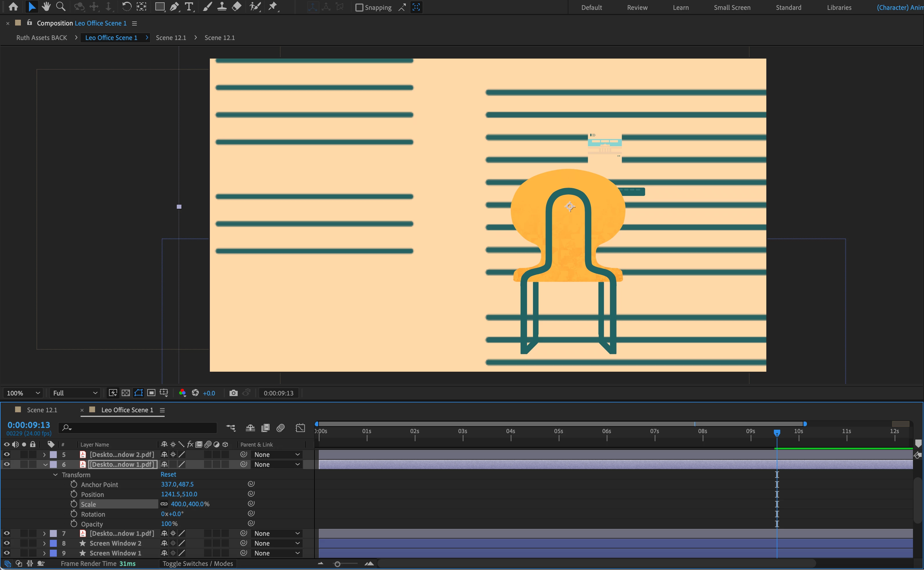Enable the Snapping checkbox
Viewport: 924px width, 570px height.
pyautogui.click(x=359, y=8)
